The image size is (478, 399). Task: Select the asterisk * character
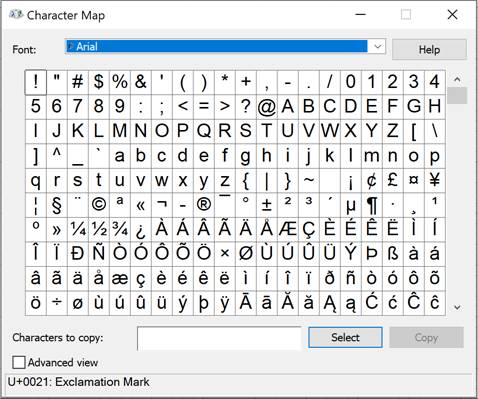[225, 82]
